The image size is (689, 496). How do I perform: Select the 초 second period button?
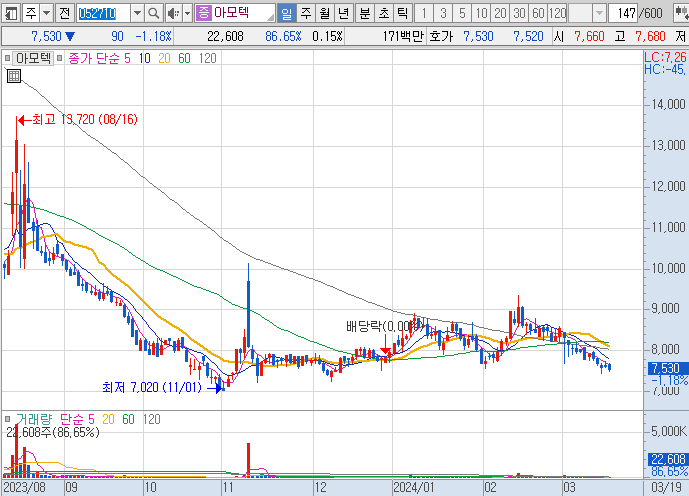pyautogui.click(x=384, y=13)
